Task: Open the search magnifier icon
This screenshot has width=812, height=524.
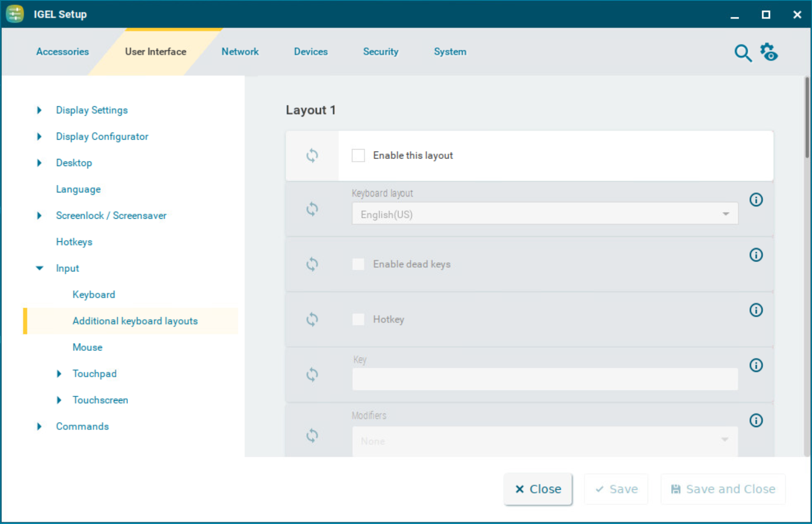Action: pyautogui.click(x=742, y=53)
